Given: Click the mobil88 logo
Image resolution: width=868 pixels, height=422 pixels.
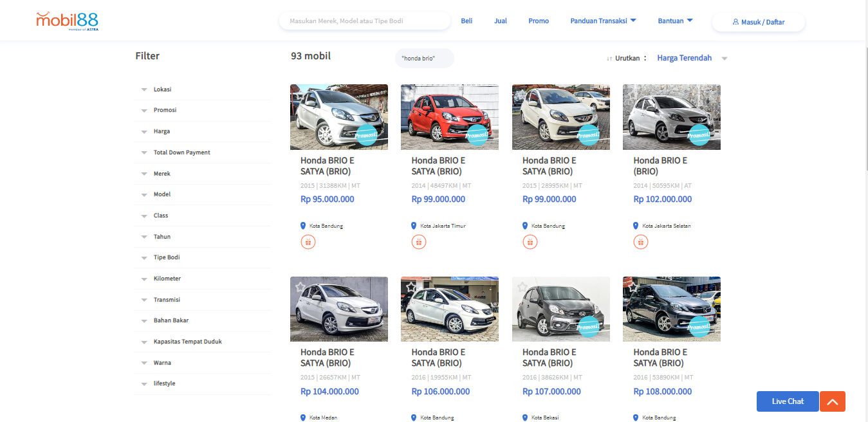Looking at the screenshot, I should [x=68, y=21].
